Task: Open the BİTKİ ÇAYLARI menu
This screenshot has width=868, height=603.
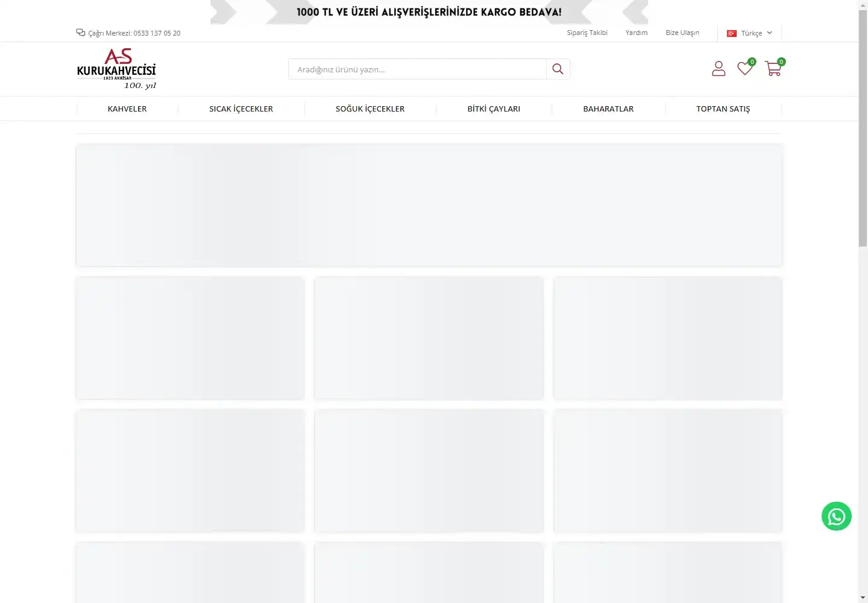Action: [x=494, y=109]
